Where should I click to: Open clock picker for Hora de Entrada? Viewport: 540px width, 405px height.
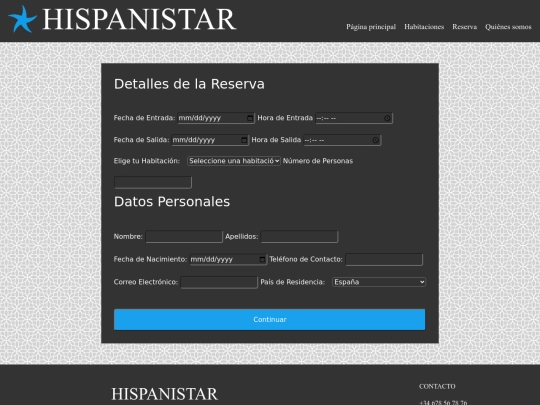(387, 118)
